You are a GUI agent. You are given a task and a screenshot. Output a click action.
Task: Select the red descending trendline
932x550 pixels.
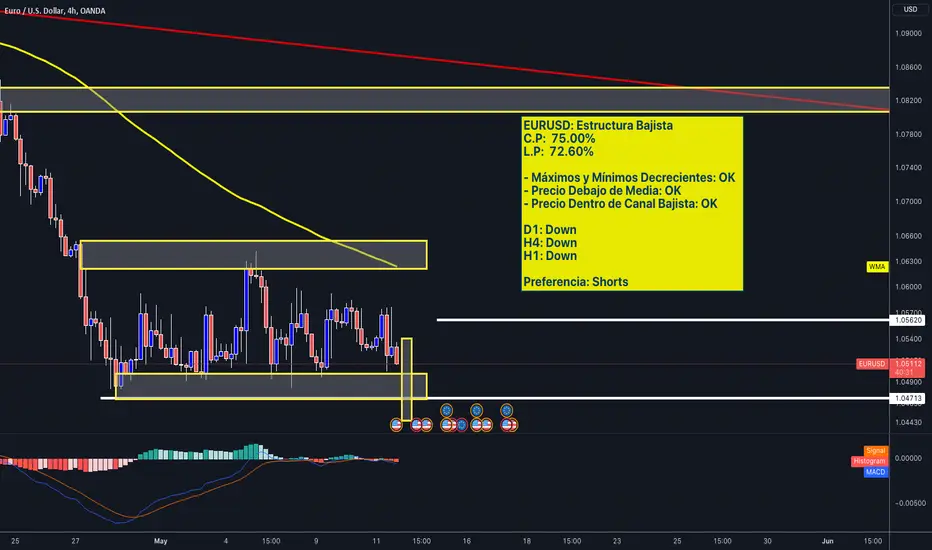[443, 61]
